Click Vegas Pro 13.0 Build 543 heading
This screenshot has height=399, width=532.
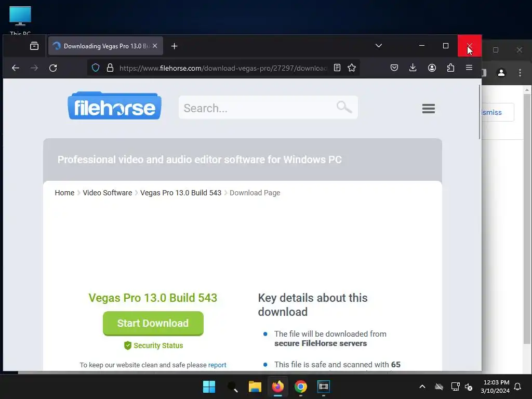[153, 298]
